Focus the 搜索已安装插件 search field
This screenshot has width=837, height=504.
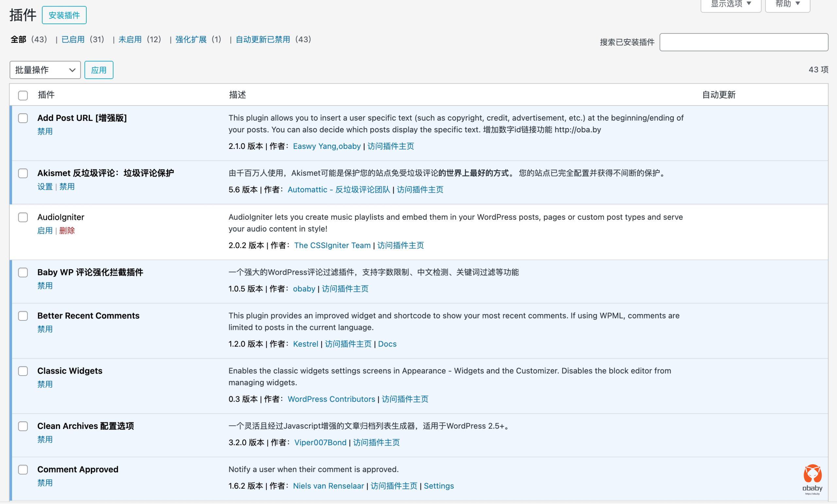click(x=743, y=42)
